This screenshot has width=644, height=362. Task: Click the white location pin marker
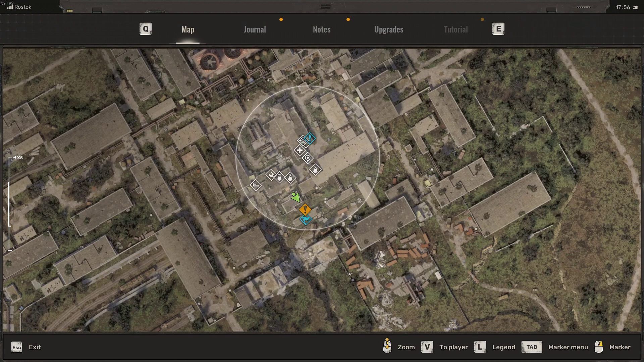308,158
